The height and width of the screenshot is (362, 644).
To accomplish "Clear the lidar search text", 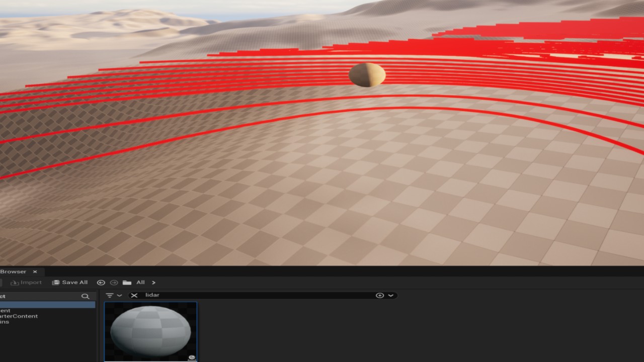I will coord(134,296).
